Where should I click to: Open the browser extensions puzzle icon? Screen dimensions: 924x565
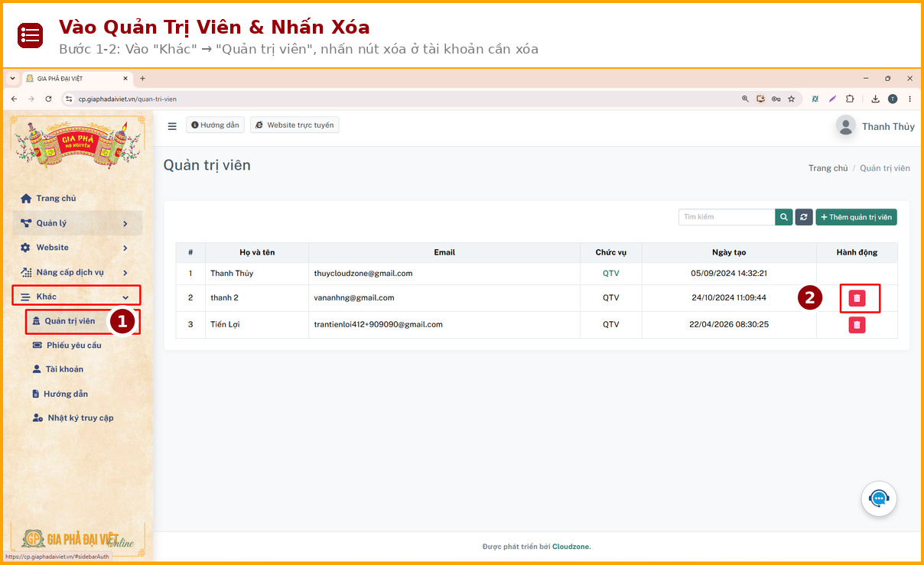coord(850,99)
